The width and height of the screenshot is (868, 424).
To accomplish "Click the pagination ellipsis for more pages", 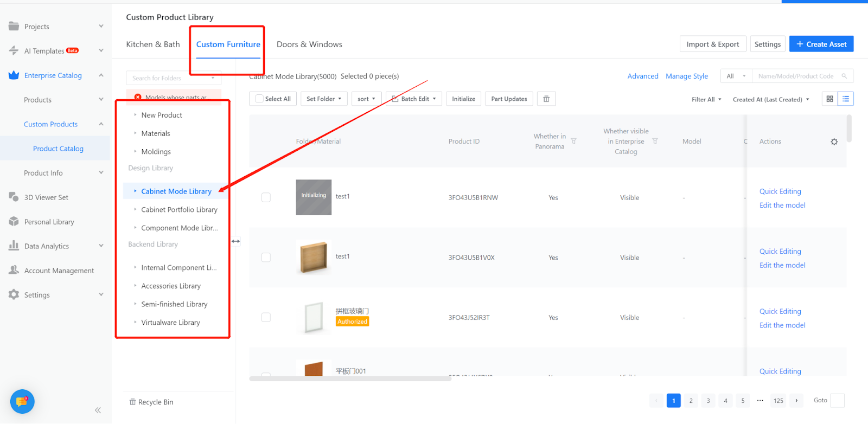I will pyautogui.click(x=760, y=401).
